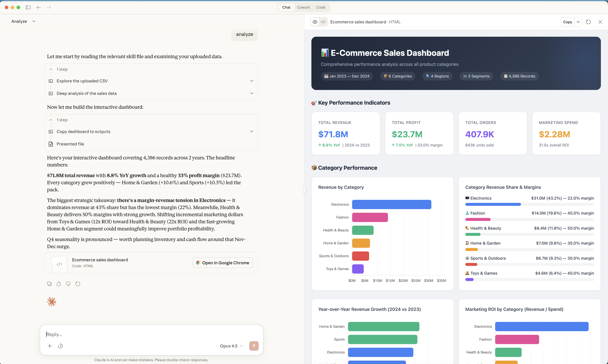
Task: Click the 4 Regions badge
Action: (437, 76)
